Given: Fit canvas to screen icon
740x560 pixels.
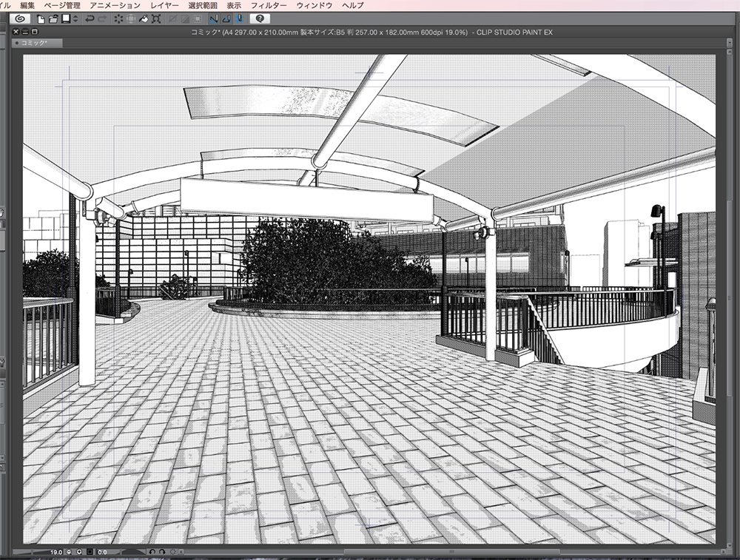Looking at the screenshot, I should [x=90, y=552].
